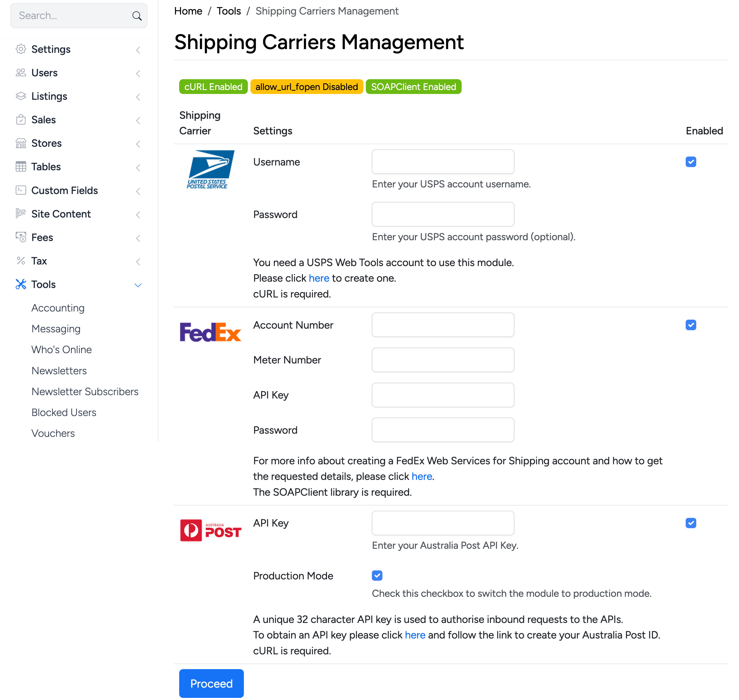Click the Fees money icon

pos(21,237)
